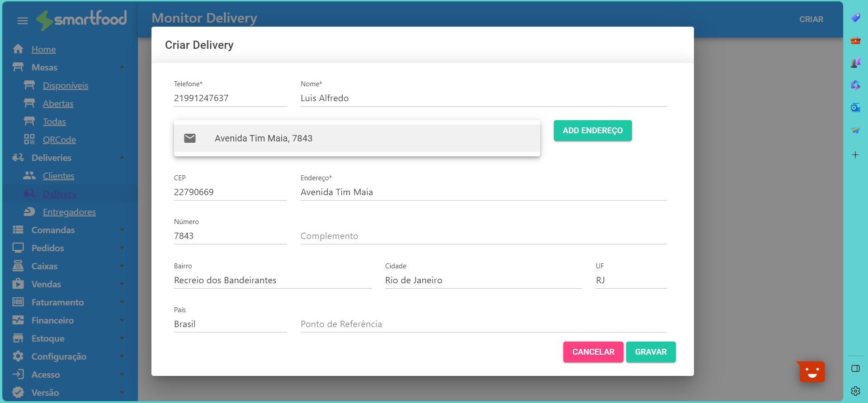
Task: Click the Add Endereço button
Action: click(592, 131)
